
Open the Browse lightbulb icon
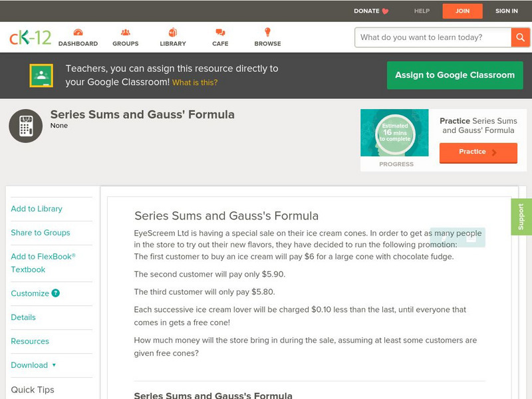(268, 33)
